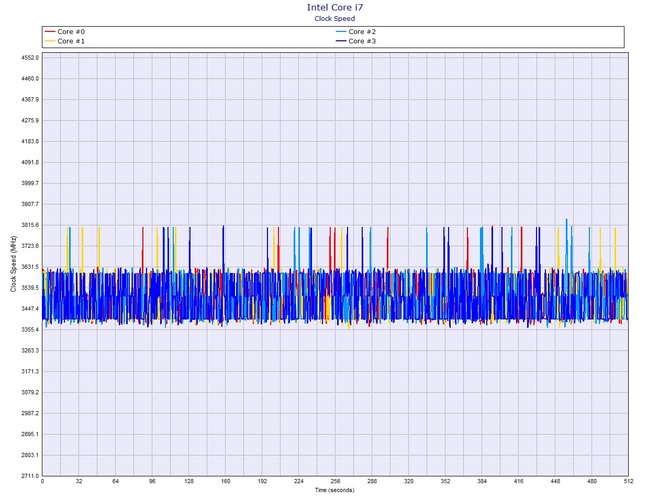Click the Core #1 legend entry
This screenshot has width=670, height=502.
coord(65,41)
